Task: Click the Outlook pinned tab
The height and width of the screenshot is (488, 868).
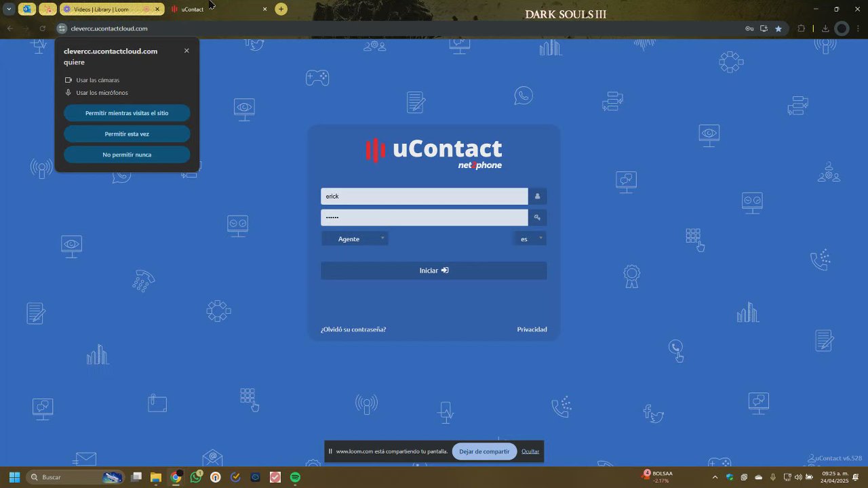Action: click(27, 9)
